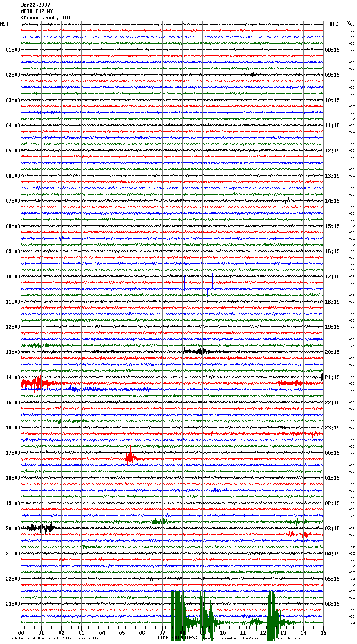Select the 08:00 MST row label

tap(13, 226)
